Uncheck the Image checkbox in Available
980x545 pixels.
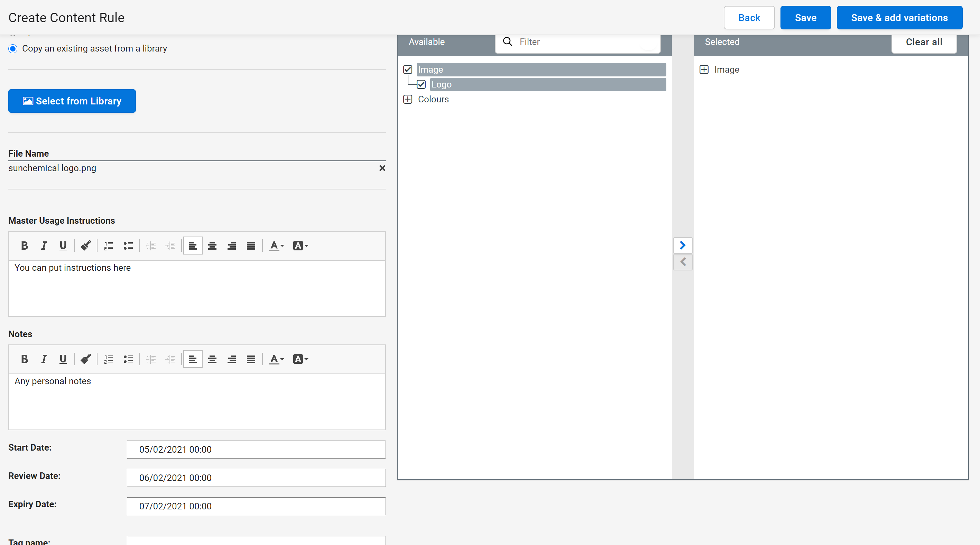407,70
